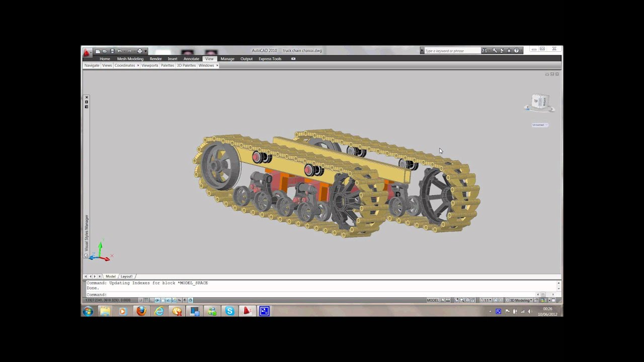
Task: Click the Command line input area
Action: coord(310,295)
